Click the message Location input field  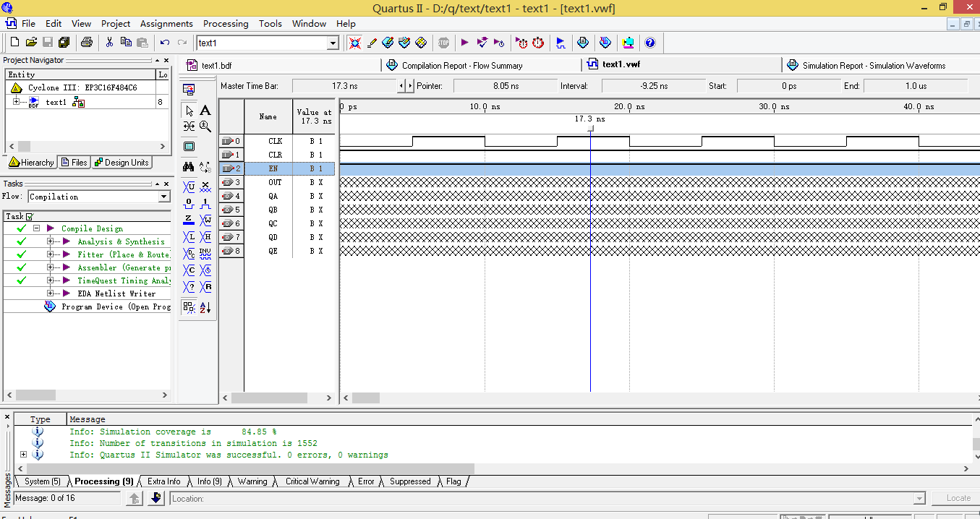point(547,499)
